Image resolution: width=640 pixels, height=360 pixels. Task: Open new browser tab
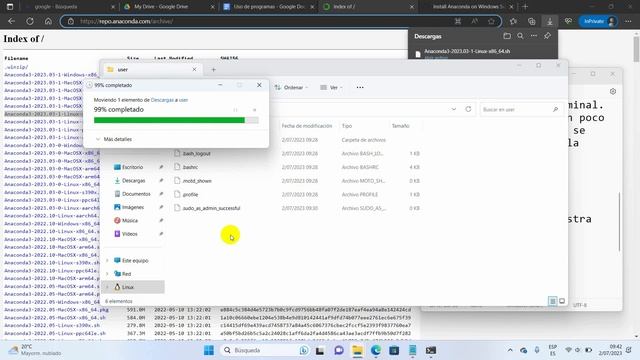coord(525,7)
